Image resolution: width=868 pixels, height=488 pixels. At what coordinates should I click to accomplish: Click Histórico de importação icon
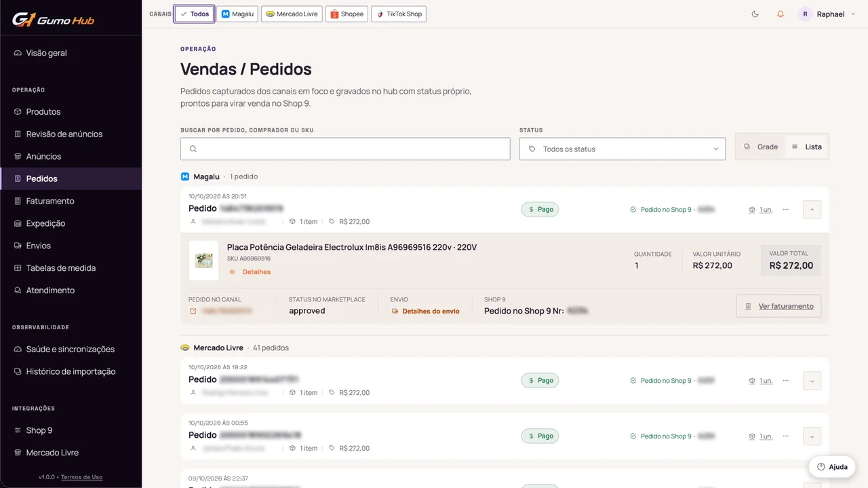pyautogui.click(x=18, y=371)
